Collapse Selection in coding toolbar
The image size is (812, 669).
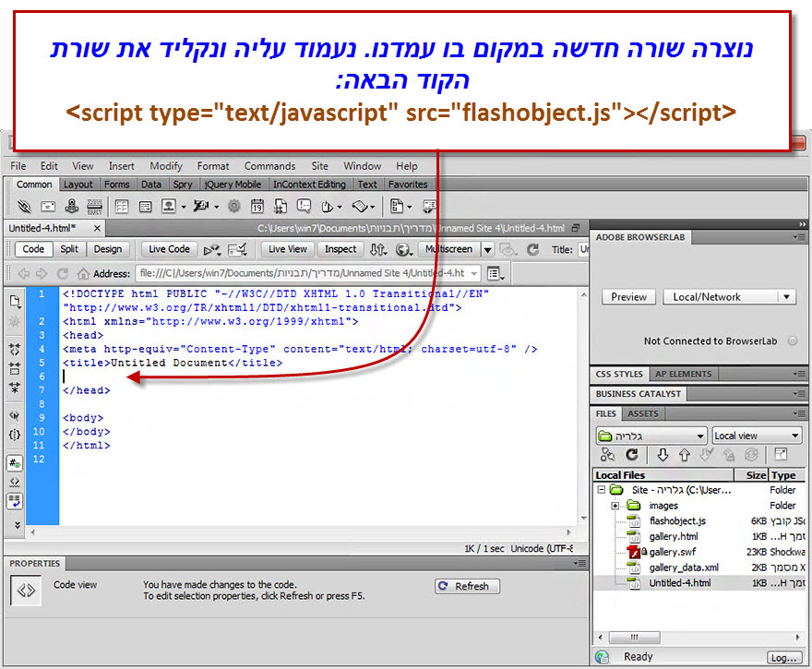[15, 368]
